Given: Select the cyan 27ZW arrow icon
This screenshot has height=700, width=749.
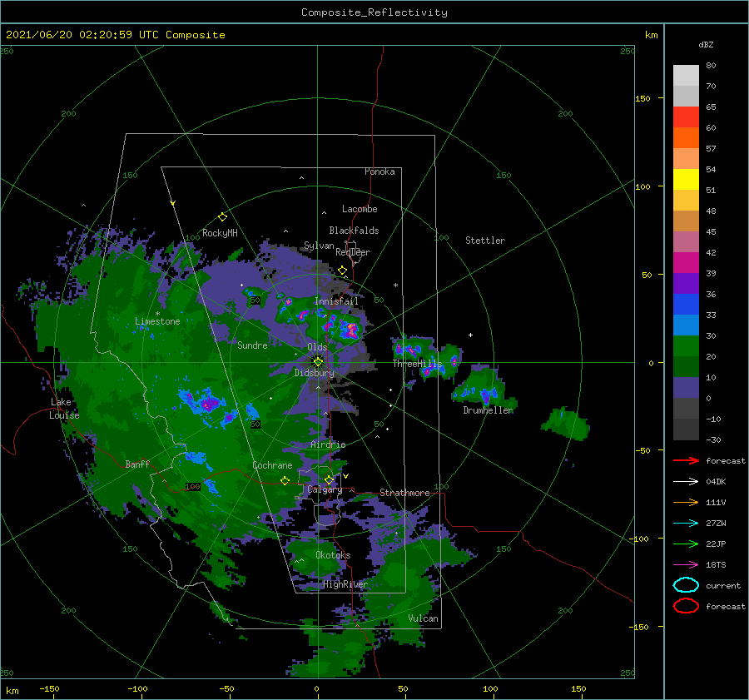Looking at the screenshot, I should tap(686, 524).
